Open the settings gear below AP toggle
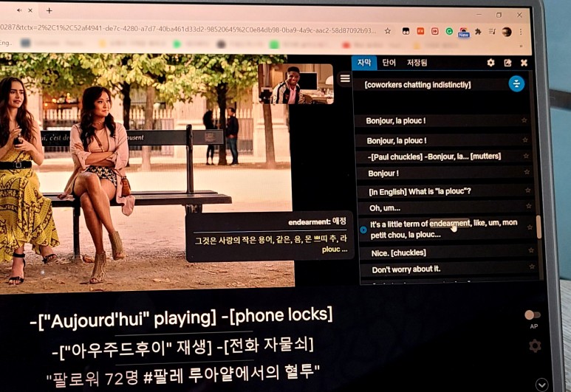571x392 pixels. pos(535,345)
